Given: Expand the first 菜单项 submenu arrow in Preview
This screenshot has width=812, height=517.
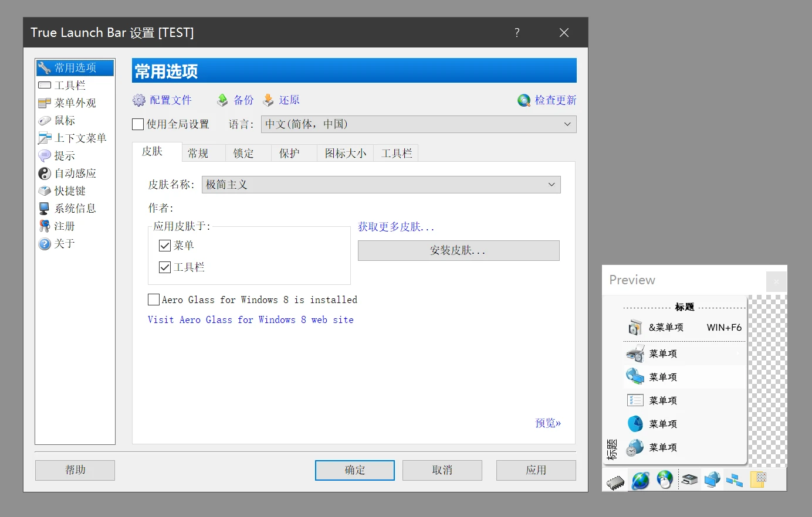Looking at the screenshot, I should point(738,353).
